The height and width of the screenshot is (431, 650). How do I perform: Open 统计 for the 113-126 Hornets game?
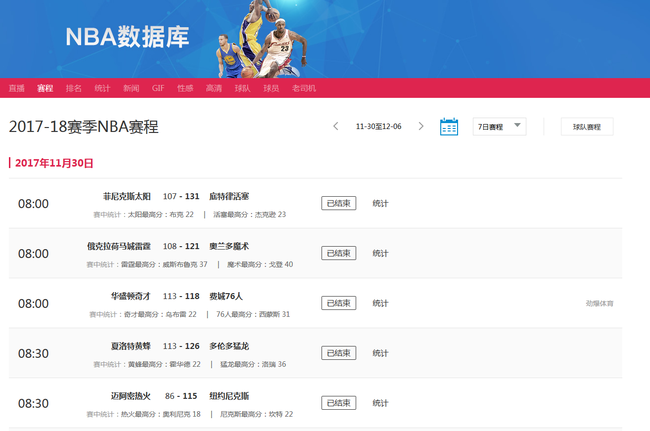380,353
